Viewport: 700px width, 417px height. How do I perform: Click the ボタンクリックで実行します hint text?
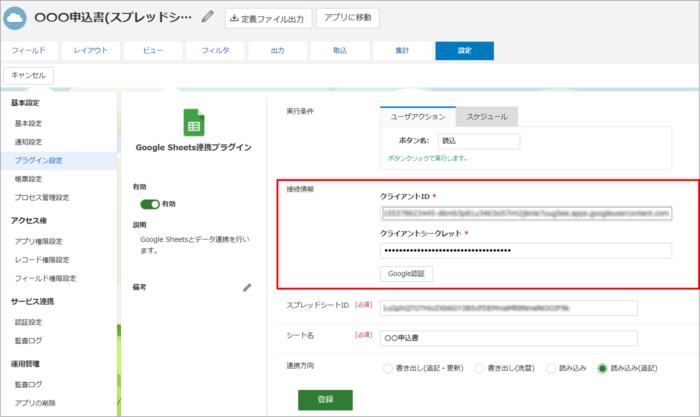[x=428, y=158]
